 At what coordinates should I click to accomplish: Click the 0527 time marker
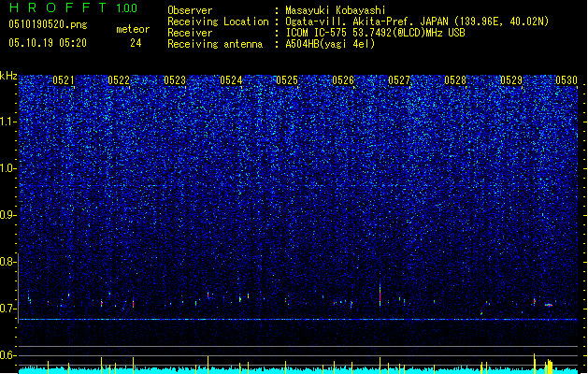click(399, 80)
